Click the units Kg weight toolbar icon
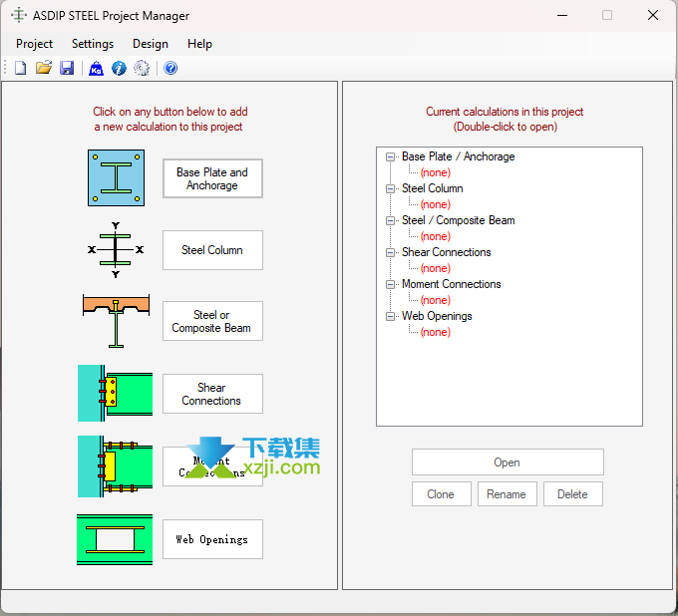The image size is (678, 616). pyautogui.click(x=96, y=68)
